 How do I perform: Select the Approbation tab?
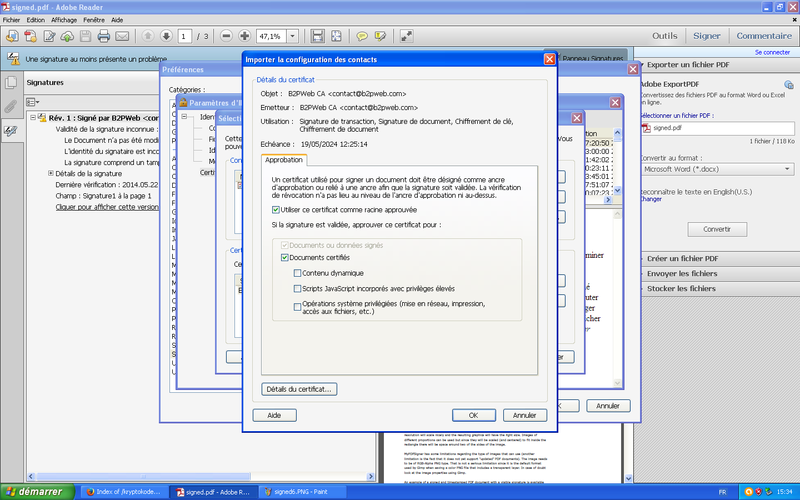284,160
